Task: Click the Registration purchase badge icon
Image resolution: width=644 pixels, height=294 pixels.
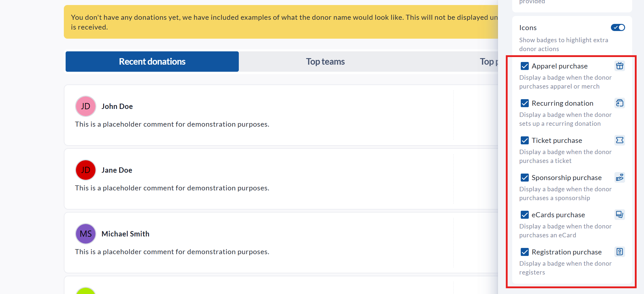Action: click(x=619, y=252)
